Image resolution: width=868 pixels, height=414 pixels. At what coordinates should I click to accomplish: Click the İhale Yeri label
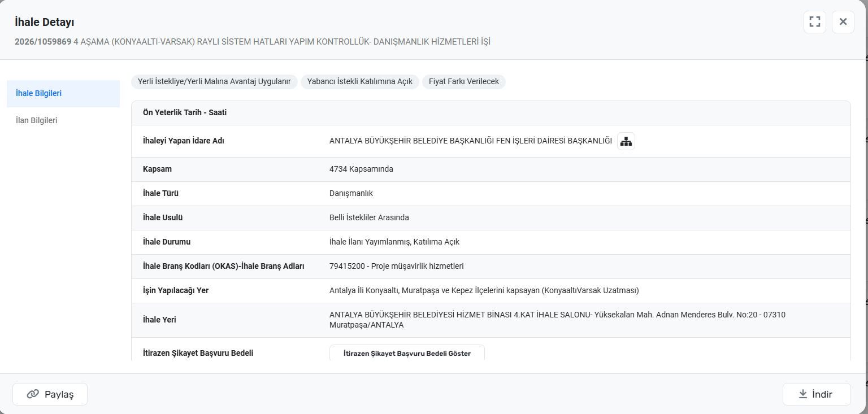159,320
